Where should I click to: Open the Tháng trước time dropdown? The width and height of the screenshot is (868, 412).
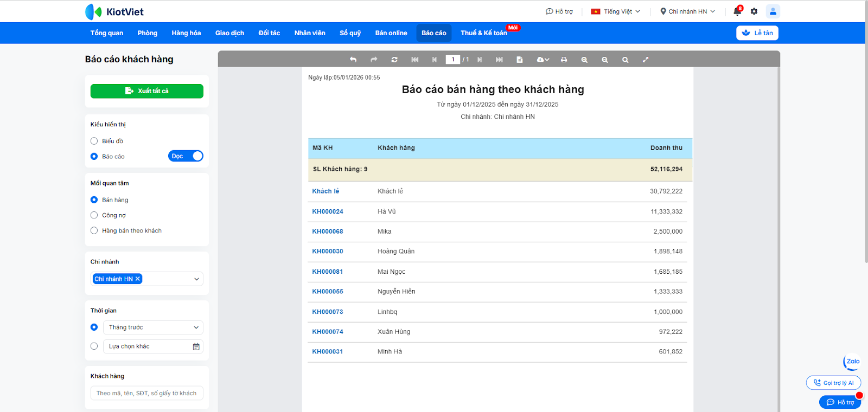pyautogui.click(x=153, y=327)
